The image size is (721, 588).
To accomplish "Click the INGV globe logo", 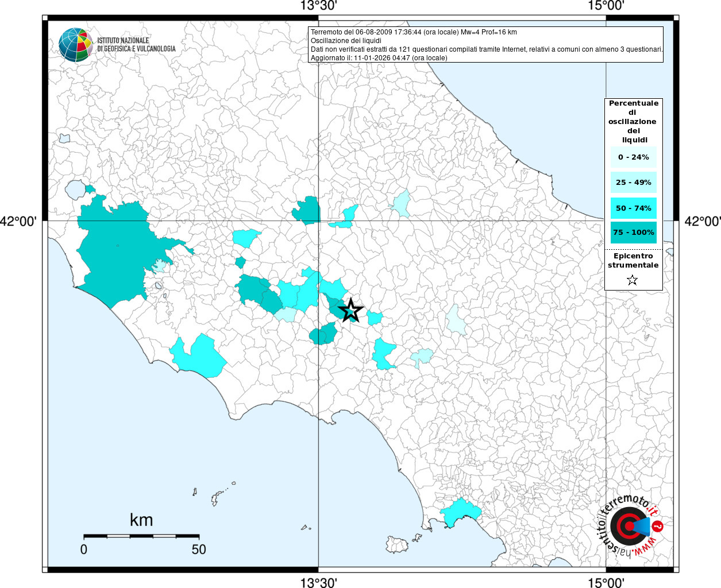I will 76,45.
